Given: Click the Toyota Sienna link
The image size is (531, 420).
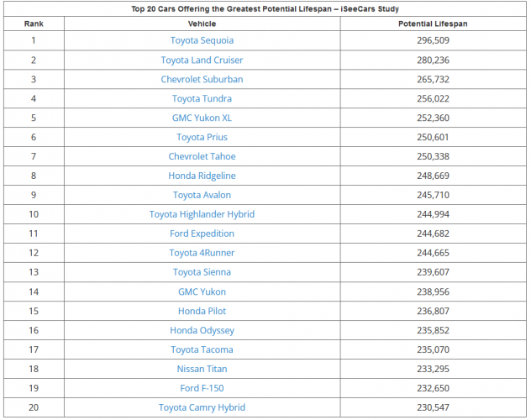Looking at the screenshot, I should (x=202, y=272).
